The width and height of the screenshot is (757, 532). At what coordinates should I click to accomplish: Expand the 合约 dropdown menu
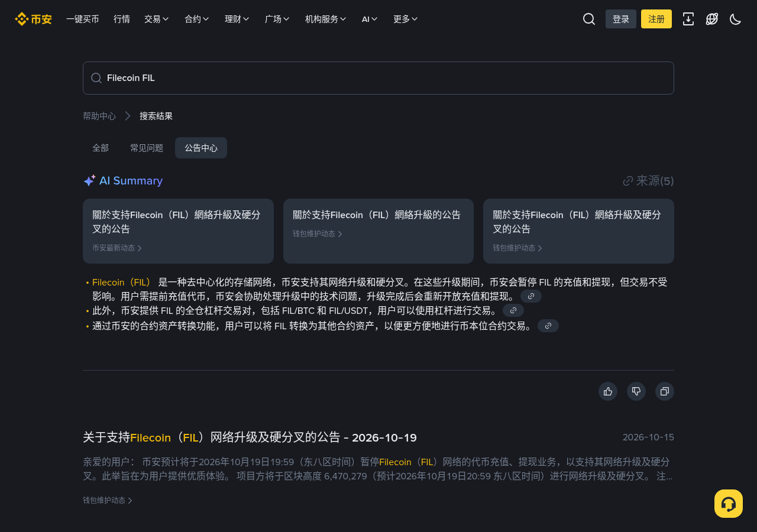click(197, 19)
